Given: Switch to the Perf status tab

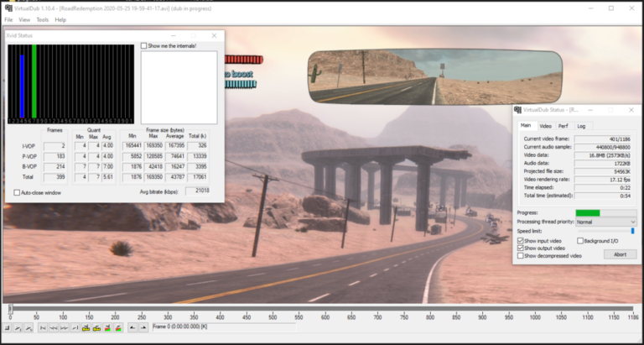Looking at the screenshot, I should pyautogui.click(x=563, y=126).
